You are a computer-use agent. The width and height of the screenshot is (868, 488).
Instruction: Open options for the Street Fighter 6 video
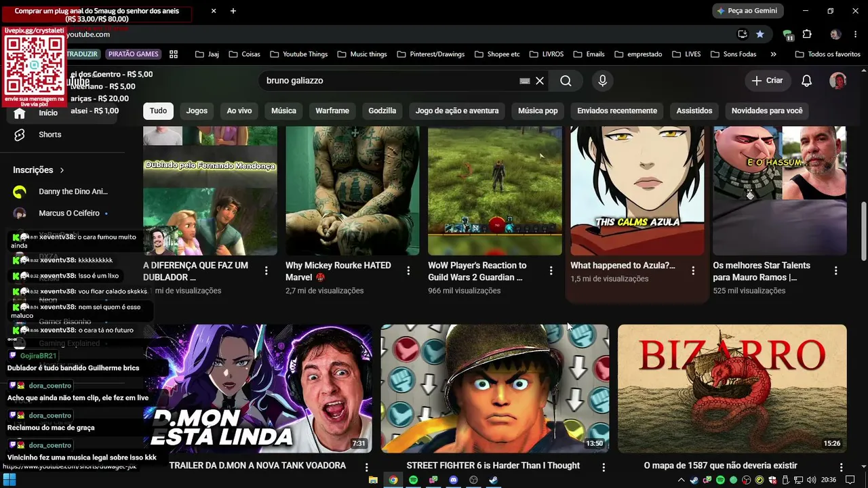604,467
